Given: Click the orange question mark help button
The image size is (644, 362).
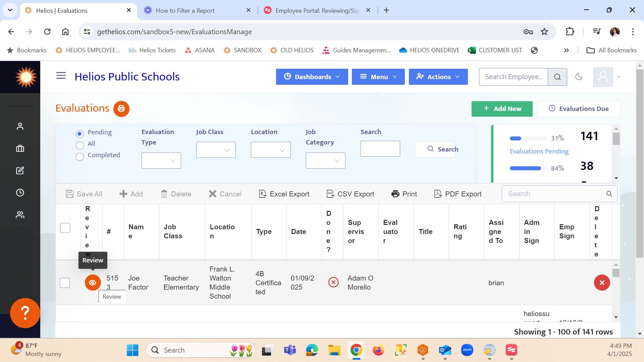Looking at the screenshot, I should pyautogui.click(x=25, y=313).
